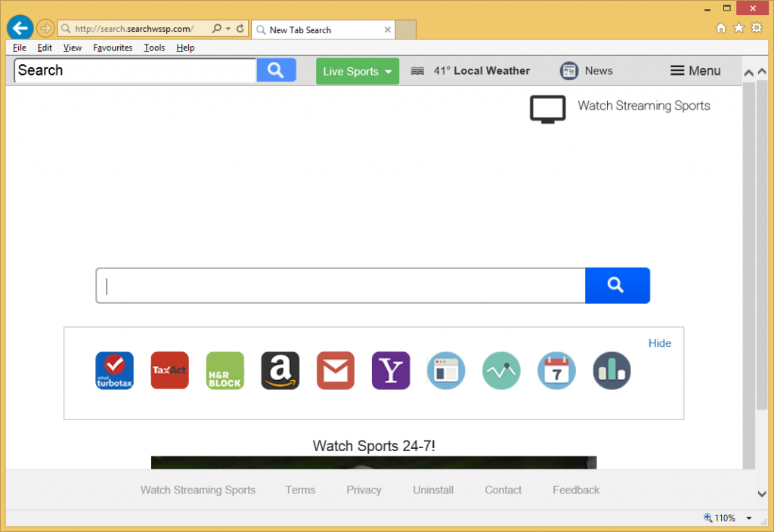Open the hamburger Menu

pyautogui.click(x=695, y=71)
